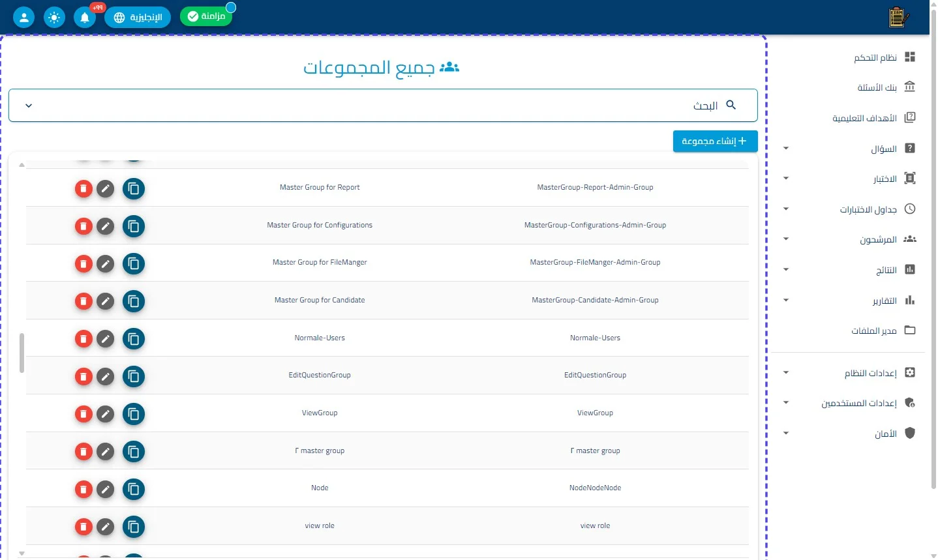Screen dimensions: 938x560
Task: Edit the Master Group for Configurations row
Action: pyautogui.click(x=105, y=227)
